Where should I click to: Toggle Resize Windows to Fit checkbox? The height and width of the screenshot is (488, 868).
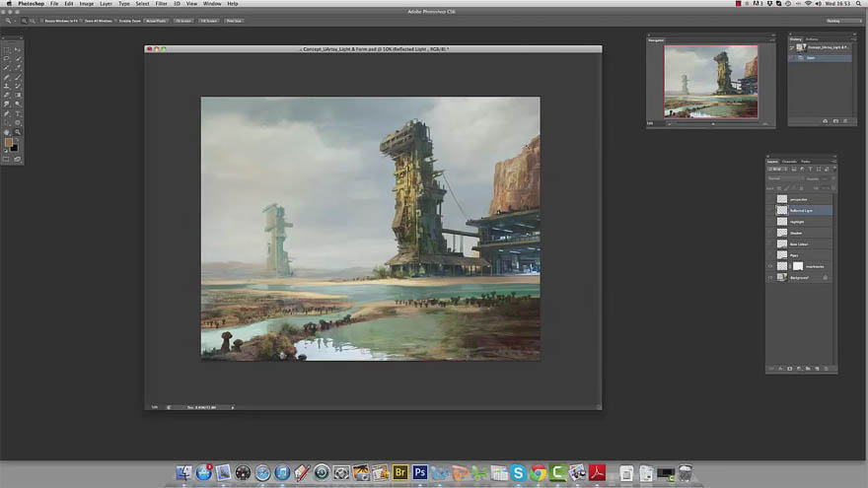coord(41,21)
